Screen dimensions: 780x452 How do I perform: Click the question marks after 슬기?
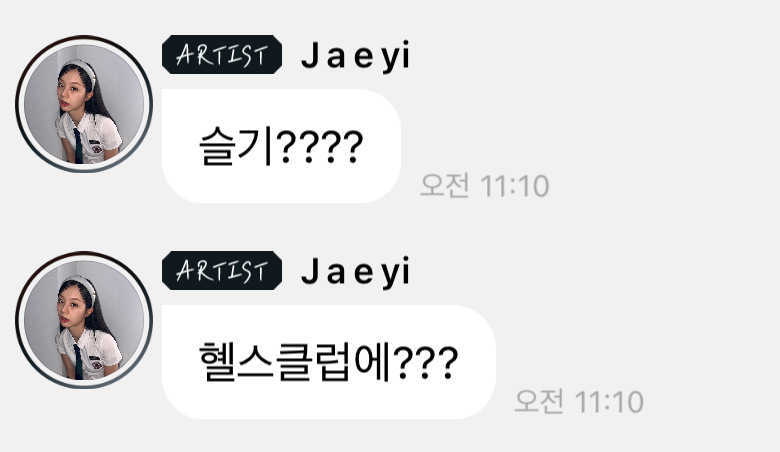coord(319,147)
